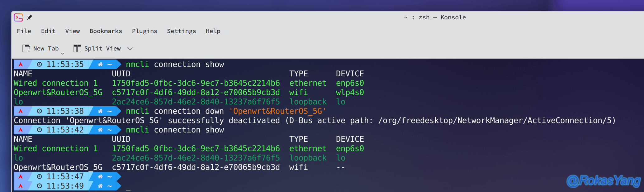Click the 'Openwrt&RouterOS_5G' quoted argument text
The image size is (644, 192).
pos(277,111)
